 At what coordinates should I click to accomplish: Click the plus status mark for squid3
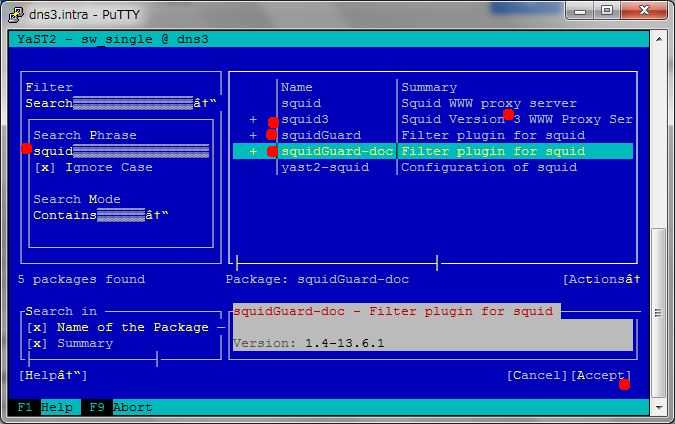(253, 120)
